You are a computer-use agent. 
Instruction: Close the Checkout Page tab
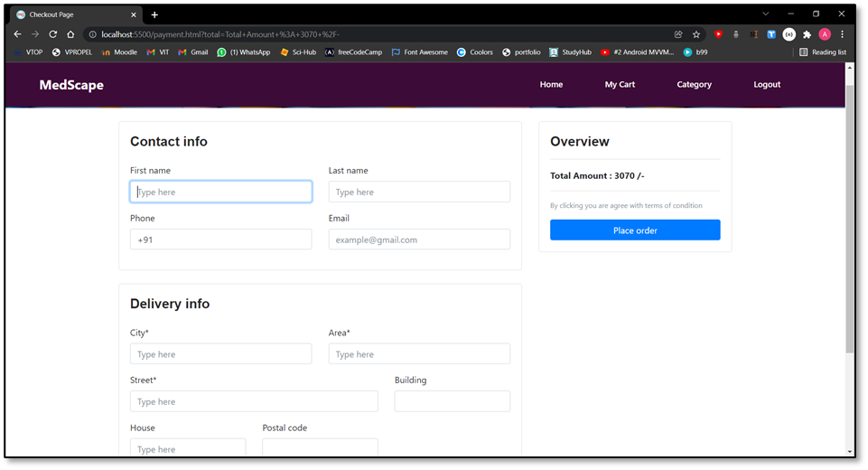[134, 15]
